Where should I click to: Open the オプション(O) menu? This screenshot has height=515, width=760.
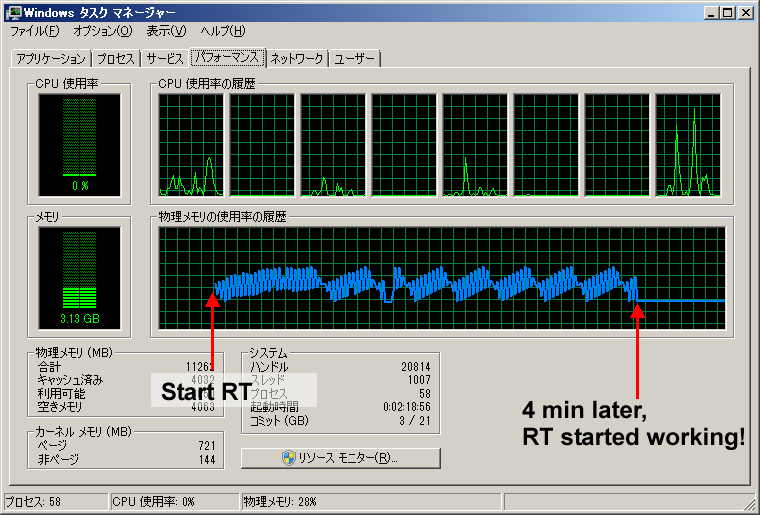(x=102, y=31)
